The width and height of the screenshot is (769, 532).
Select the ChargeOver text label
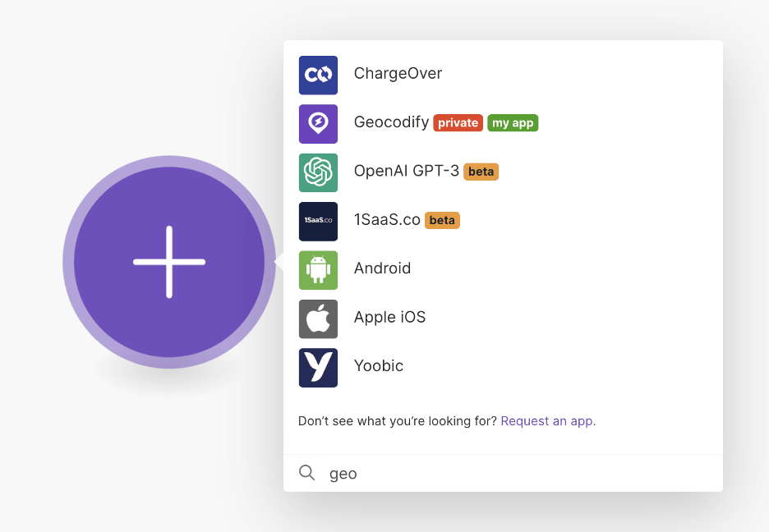point(398,74)
